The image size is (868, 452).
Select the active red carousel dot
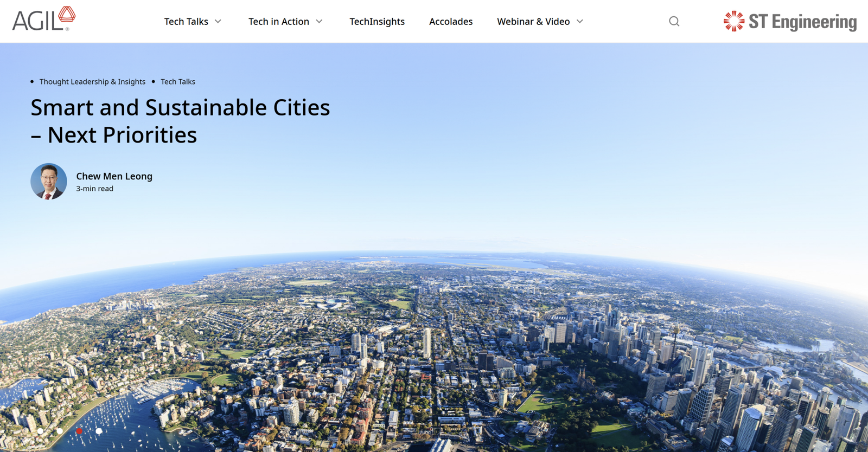(79, 431)
